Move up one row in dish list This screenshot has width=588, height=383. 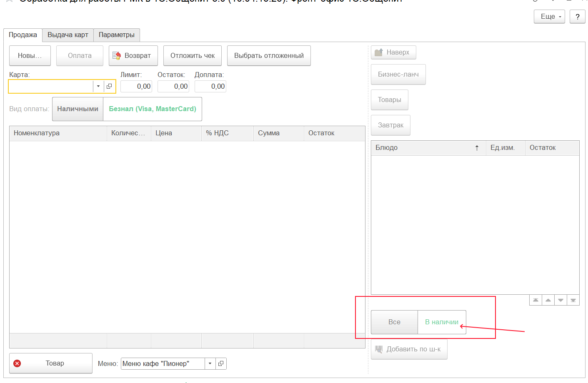pos(548,300)
